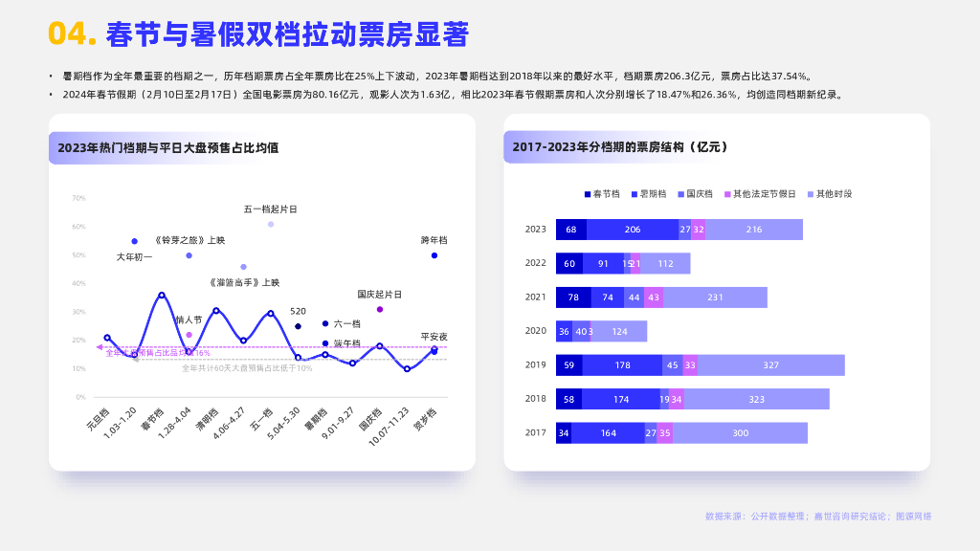The height and width of the screenshot is (551, 980).
Task: Click the 平安夜 label in line chart
Action: coord(434,337)
